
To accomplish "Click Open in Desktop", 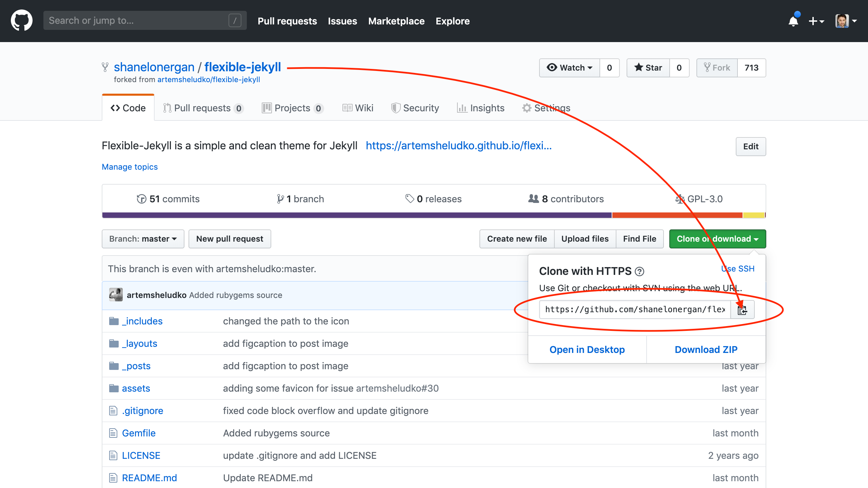I will (587, 349).
